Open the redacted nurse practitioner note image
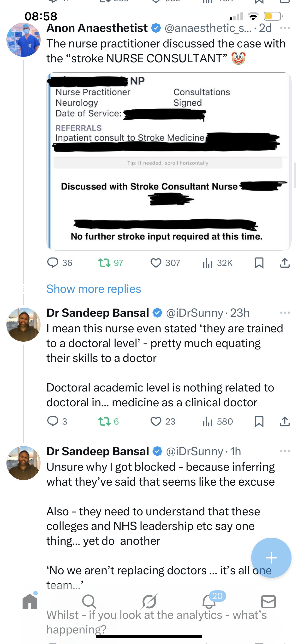Viewport: 298px width, 644px height. pos(168,161)
